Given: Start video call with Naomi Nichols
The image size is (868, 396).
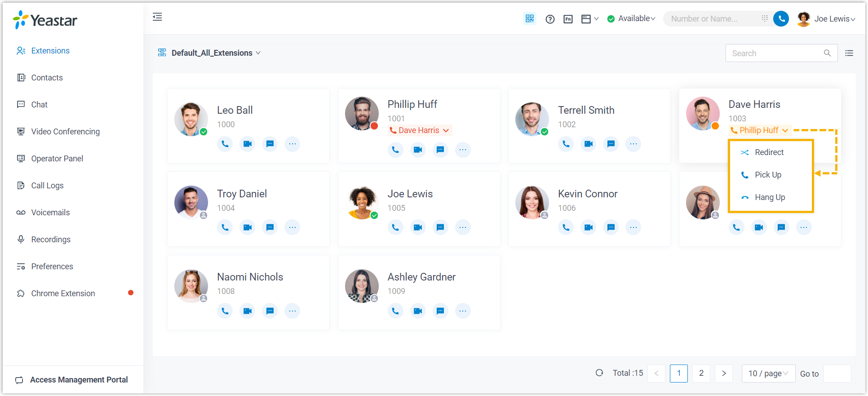Looking at the screenshot, I should point(248,311).
